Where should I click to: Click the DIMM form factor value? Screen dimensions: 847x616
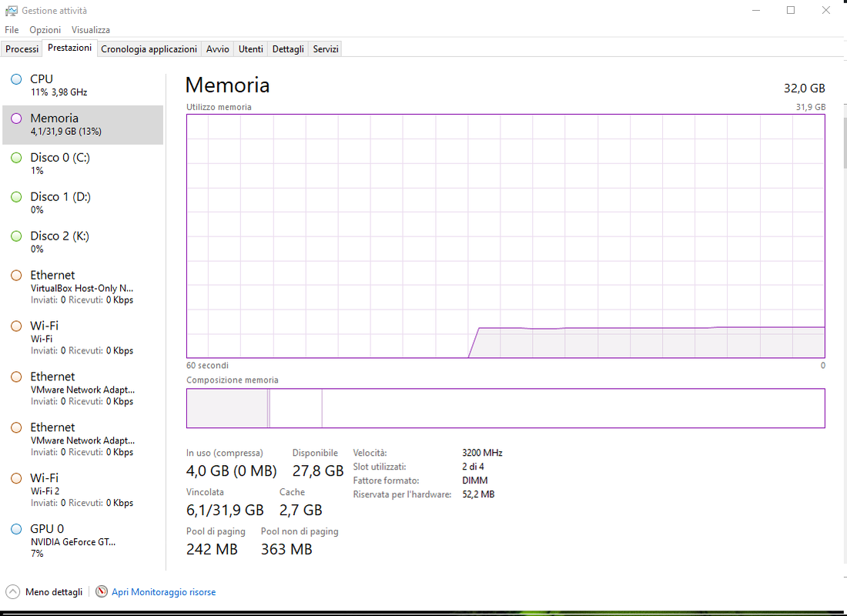pyautogui.click(x=475, y=480)
